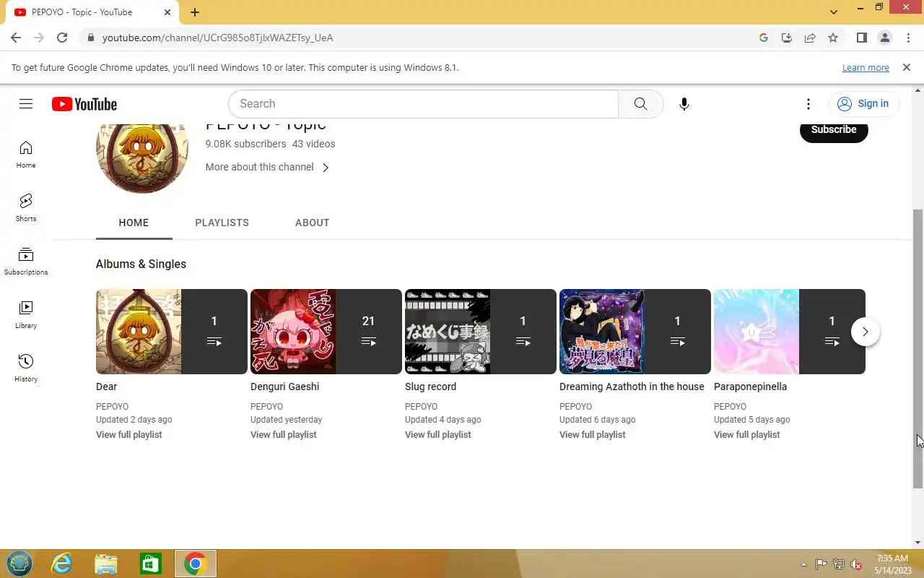Click the Slug record title
Screen dimensions: 924x578
coord(430,387)
